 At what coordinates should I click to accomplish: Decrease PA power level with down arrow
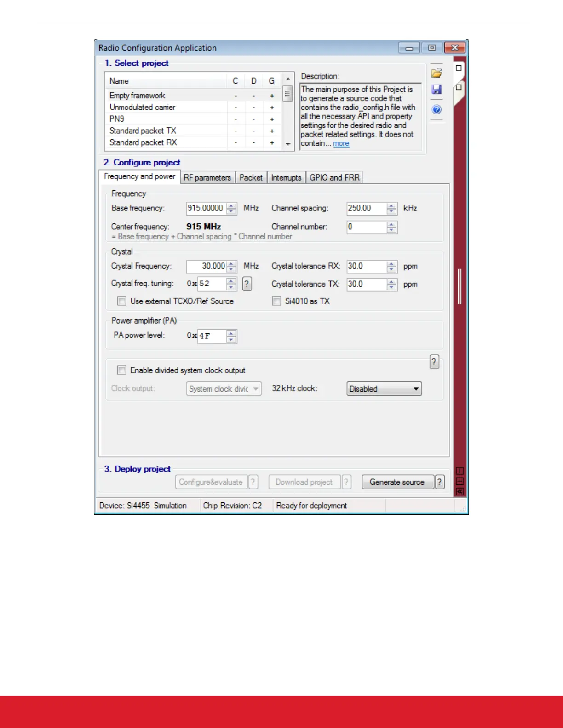click(x=231, y=340)
